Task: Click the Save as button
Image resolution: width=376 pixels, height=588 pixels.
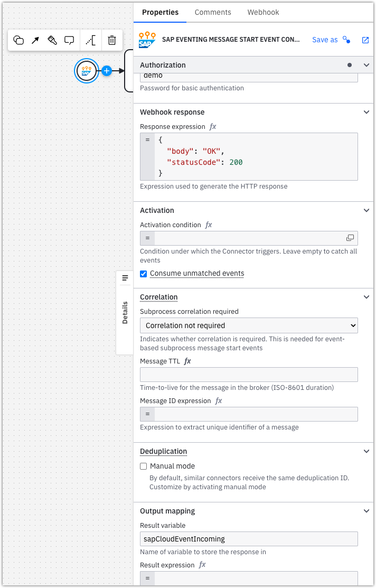Action: tap(325, 40)
